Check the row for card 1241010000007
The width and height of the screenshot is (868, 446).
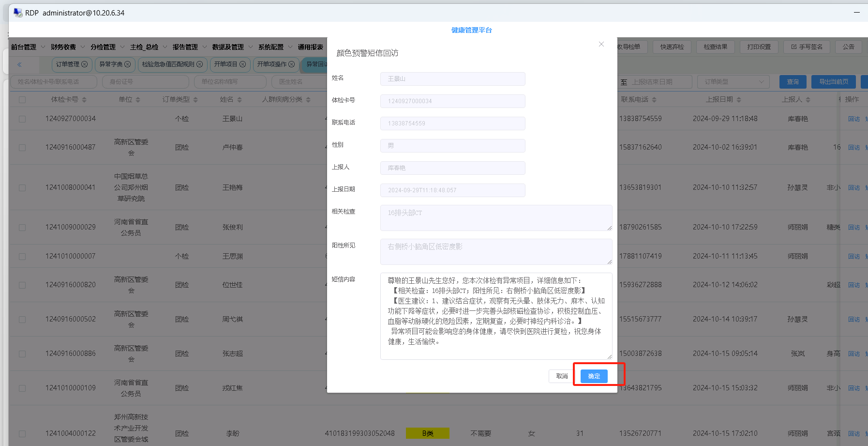click(22, 257)
